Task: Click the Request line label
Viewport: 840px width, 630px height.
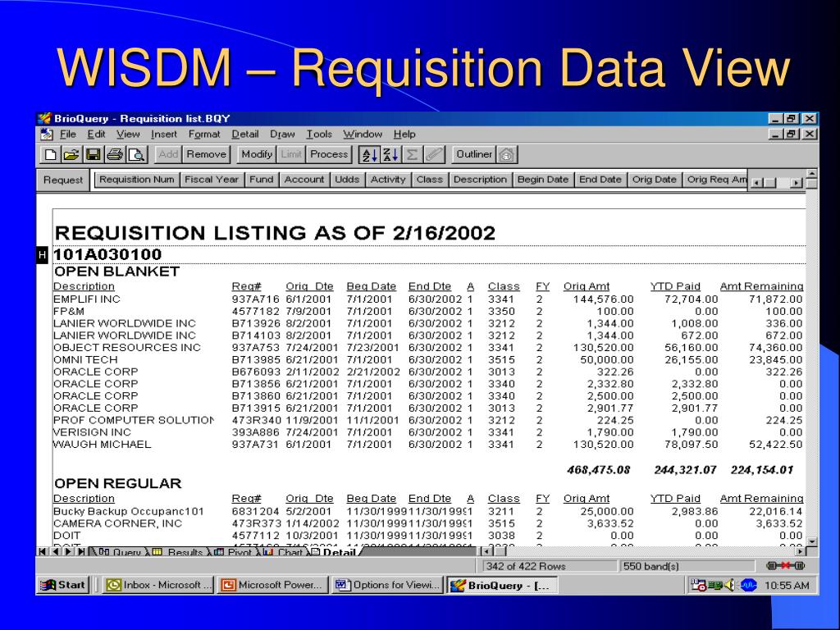Action: point(63,180)
